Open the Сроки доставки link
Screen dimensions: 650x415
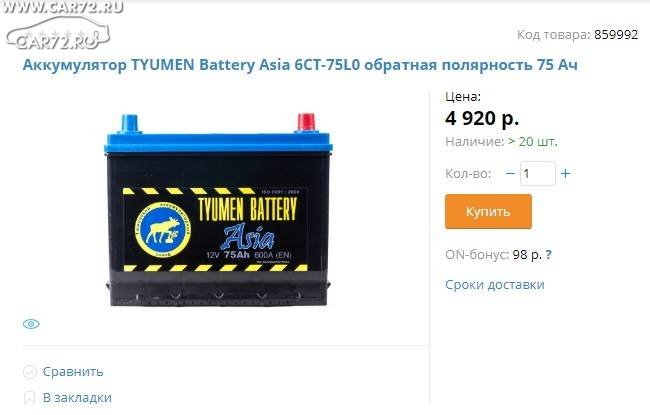495,284
